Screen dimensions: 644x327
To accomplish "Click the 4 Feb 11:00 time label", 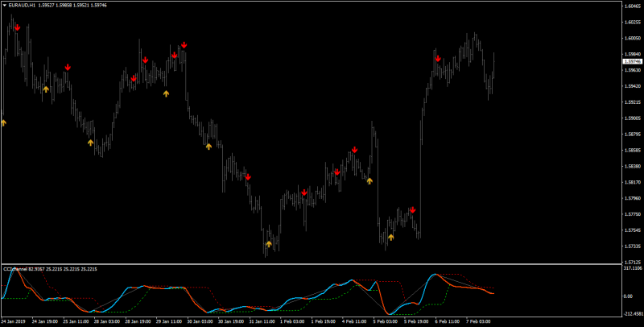I will (x=355, y=321).
